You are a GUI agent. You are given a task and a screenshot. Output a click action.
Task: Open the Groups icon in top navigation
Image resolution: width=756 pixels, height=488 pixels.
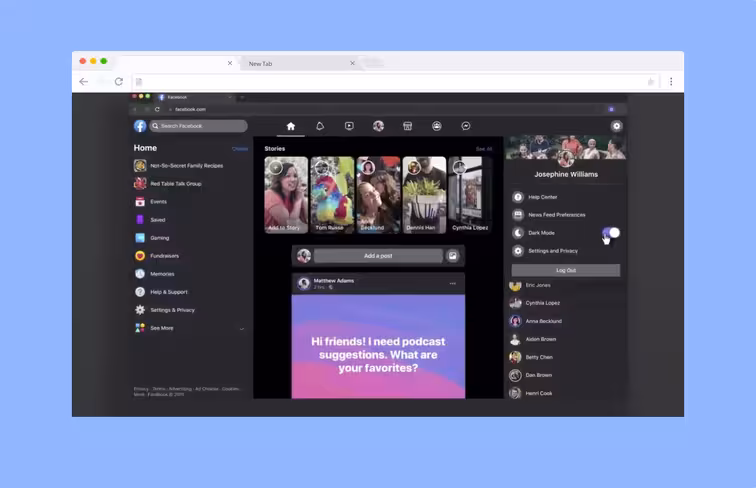point(437,126)
